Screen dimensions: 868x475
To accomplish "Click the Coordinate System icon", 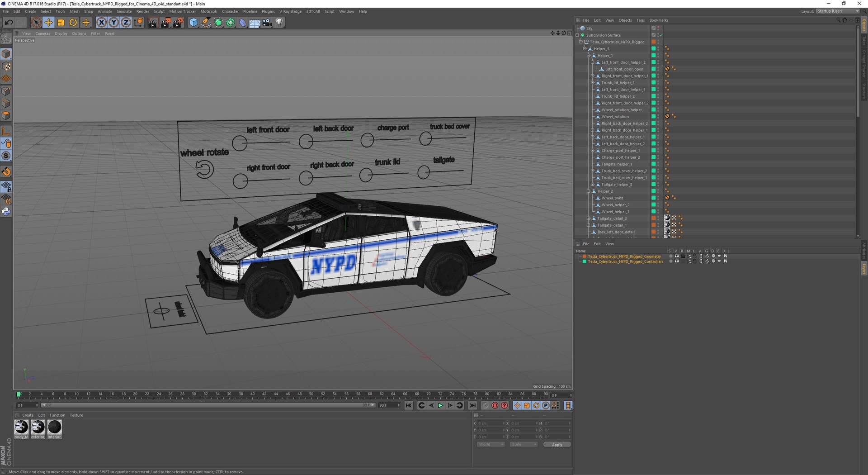I will pos(138,22).
